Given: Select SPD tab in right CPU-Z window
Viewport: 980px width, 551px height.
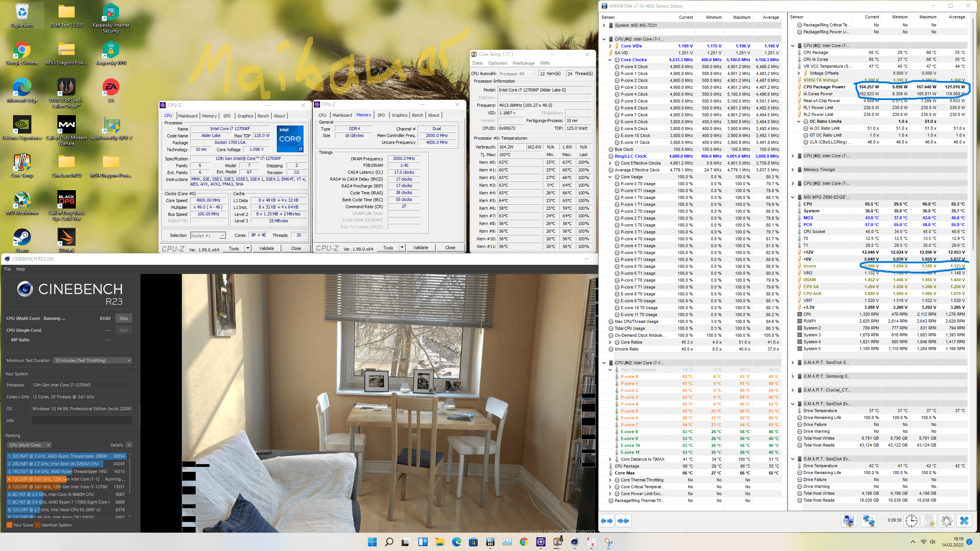Looking at the screenshot, I should click(x=381, y=115).
